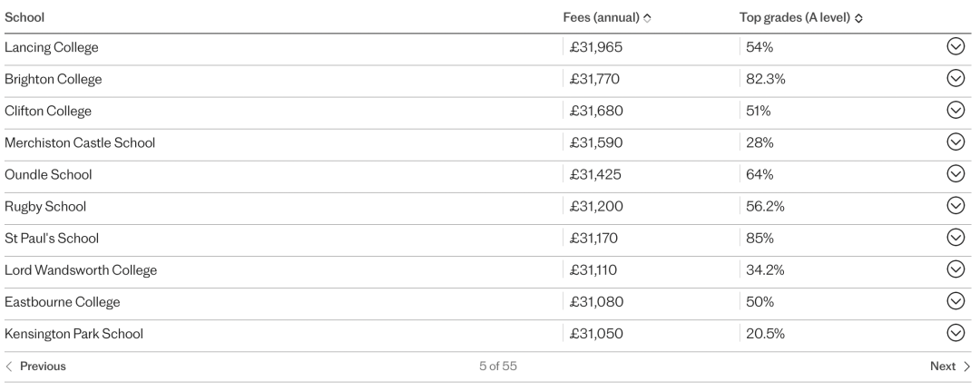Sort by Fees (annual) arrows
Image resolution: width=980 pixels, height=391 pixels.
pos(647,18)
